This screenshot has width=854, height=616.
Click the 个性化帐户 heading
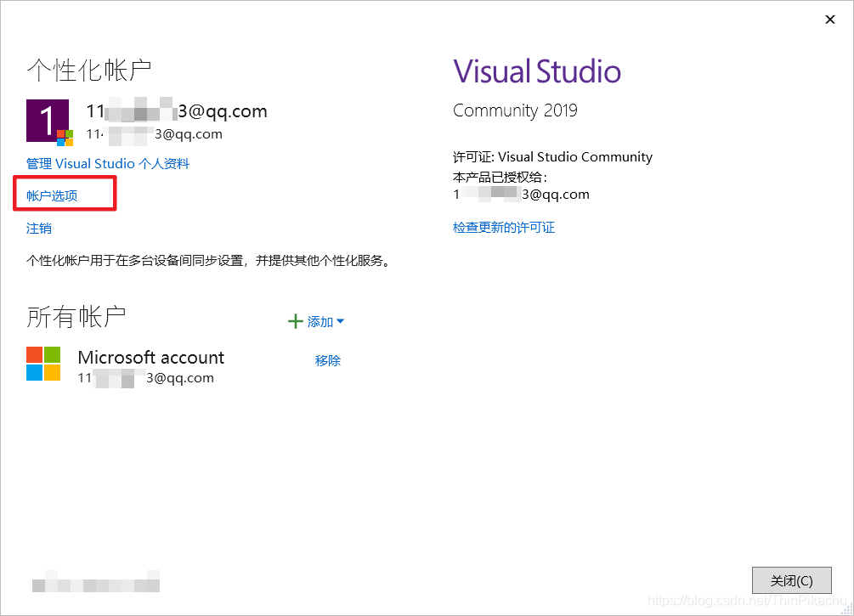pyautogui.click(x=89, y=71)
